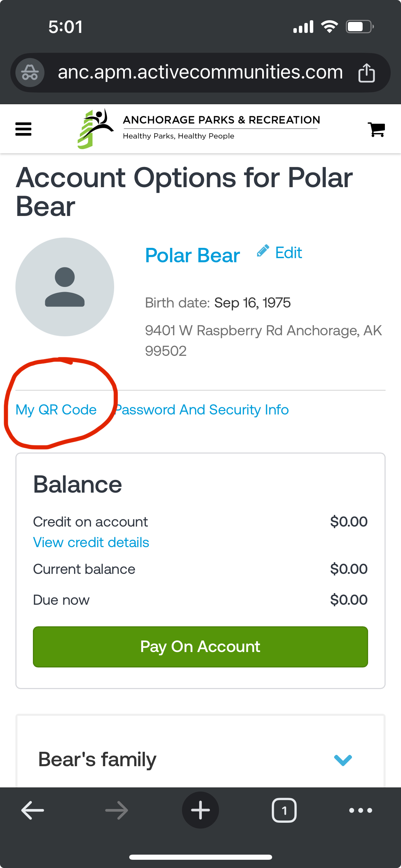
Task: Click the Anchorage Parks & Recreation logo
Action: 198,129
